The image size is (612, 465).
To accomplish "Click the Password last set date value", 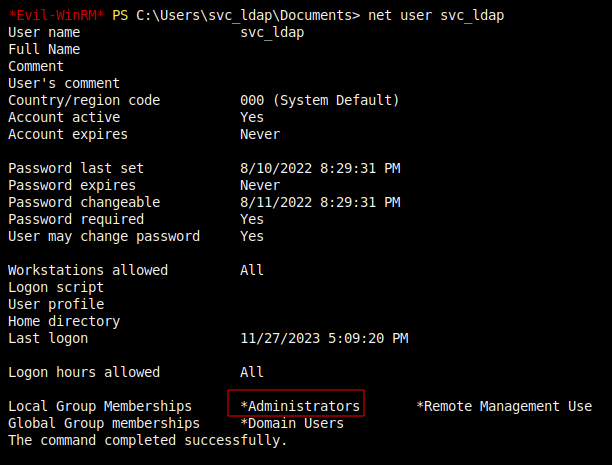I will [320, 168].
